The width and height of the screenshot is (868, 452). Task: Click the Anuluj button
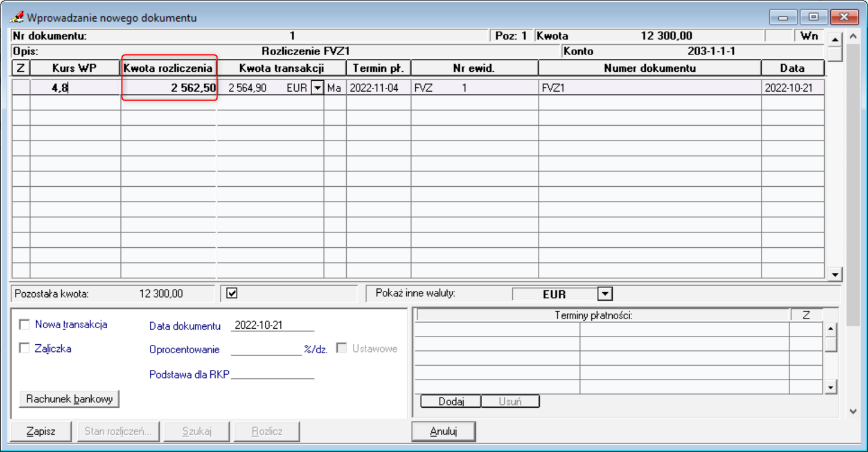coord(444,431)
